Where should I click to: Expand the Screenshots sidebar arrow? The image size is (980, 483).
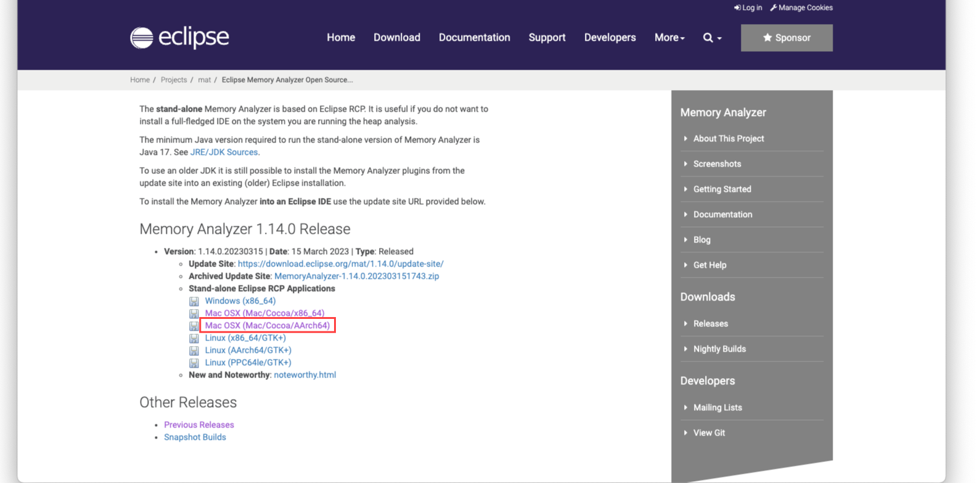click(685, 163)
